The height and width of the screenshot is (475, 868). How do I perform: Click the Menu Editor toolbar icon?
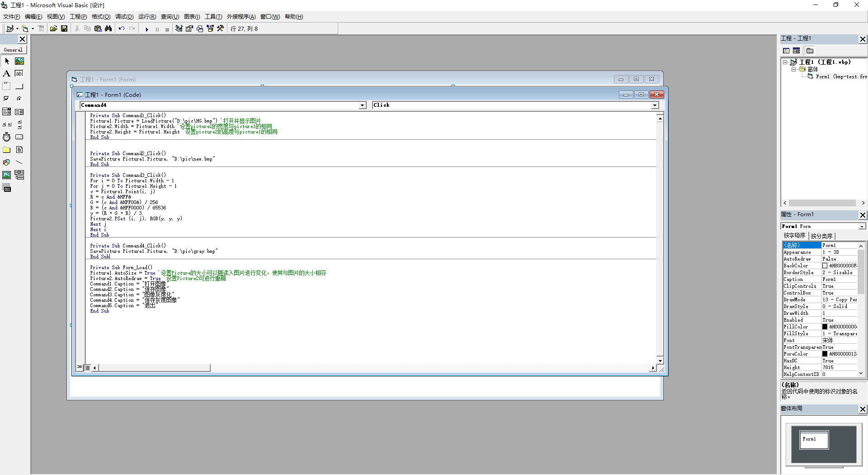pos(41,28)
